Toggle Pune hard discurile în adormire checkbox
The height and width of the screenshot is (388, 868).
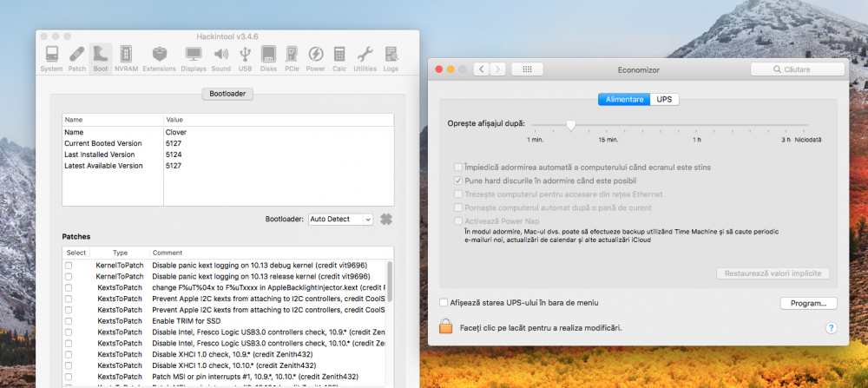(457, 181)
